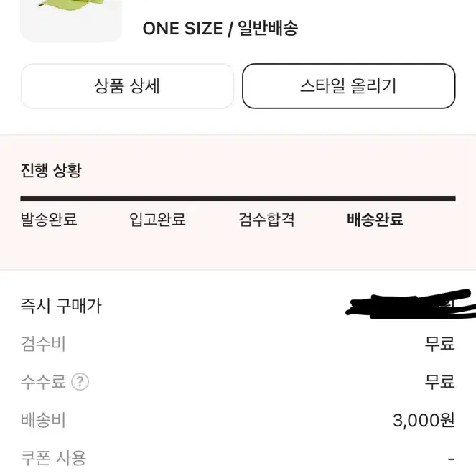Select the green cap product thumbnail
Screen dimensions: 476x476
[71, 21]
